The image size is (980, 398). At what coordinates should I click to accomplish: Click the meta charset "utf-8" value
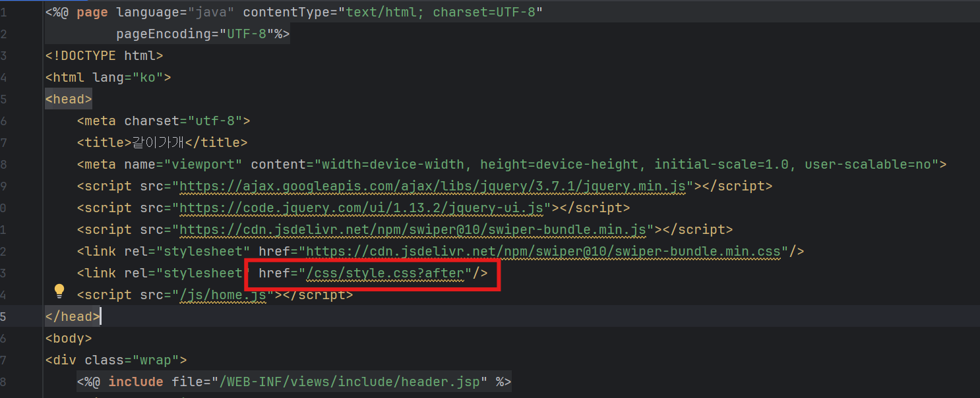point(215,121)
